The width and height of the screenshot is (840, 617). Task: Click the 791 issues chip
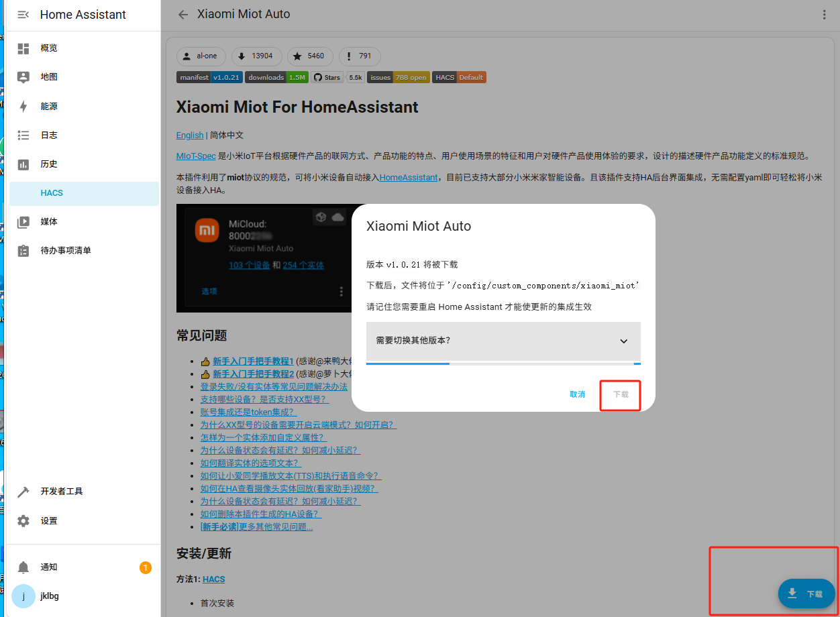[x=360, y=56]
